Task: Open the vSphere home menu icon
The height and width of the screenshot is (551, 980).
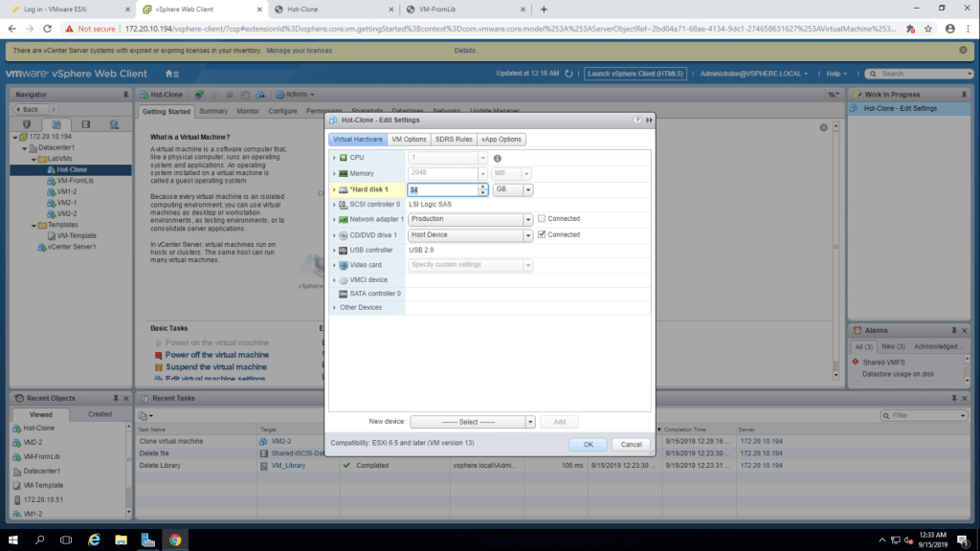Action: (x=170, y=74)
